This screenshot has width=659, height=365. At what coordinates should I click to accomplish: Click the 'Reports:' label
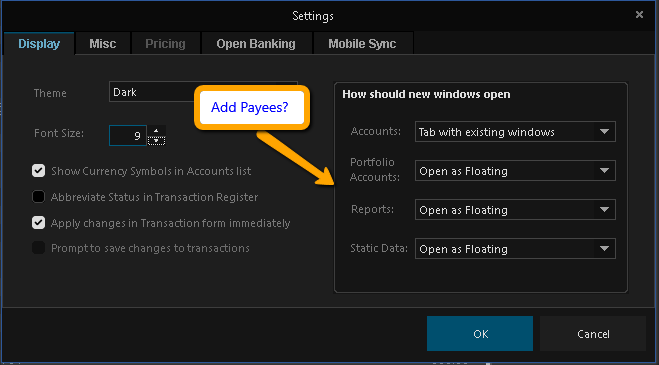tap(372, 209)
